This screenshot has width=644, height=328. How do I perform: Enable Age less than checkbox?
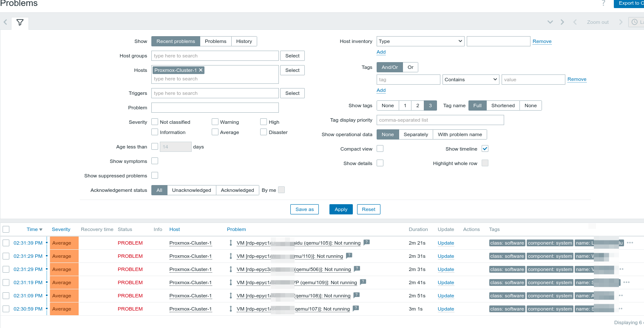155,146
